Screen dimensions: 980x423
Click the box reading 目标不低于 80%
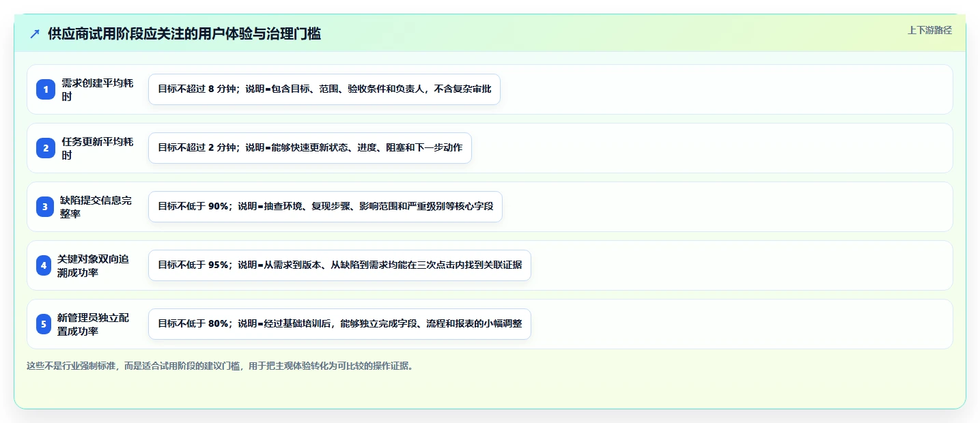(339, 324)
